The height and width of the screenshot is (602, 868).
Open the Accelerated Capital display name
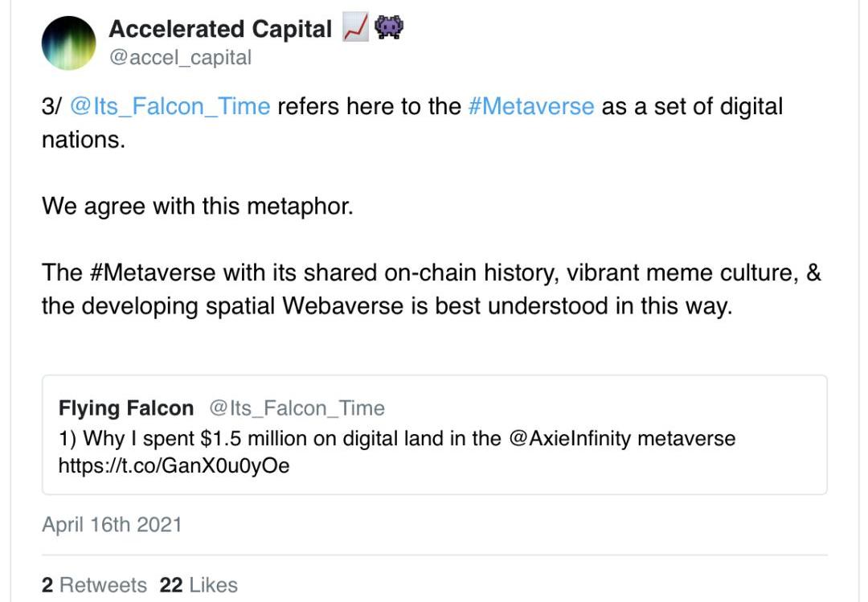tap(219, 30)
